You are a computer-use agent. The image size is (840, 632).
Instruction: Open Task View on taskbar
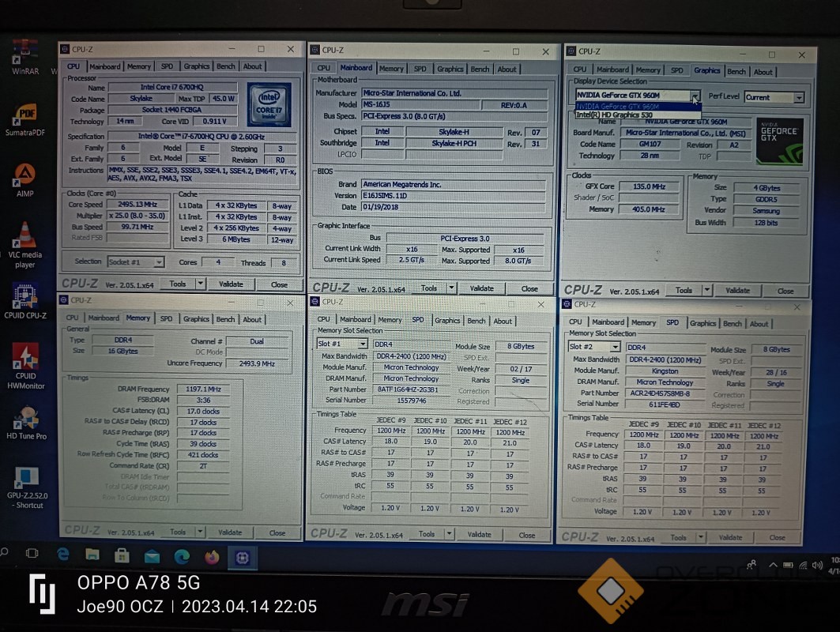click(x=32, y=553)
